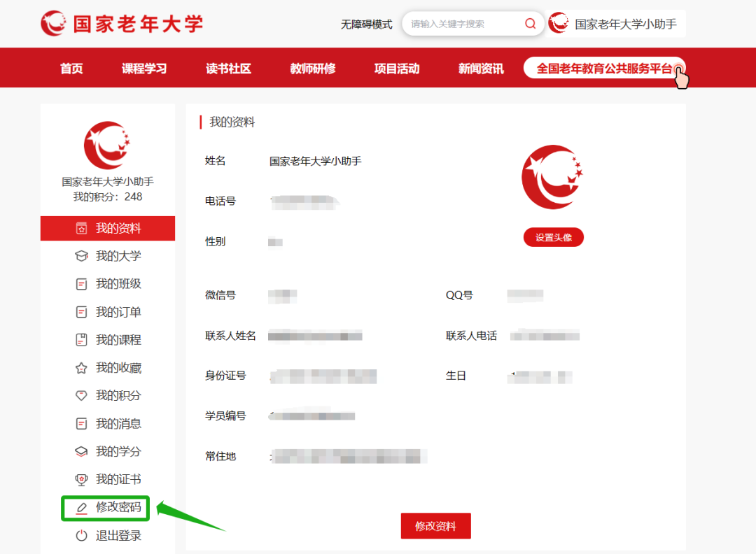Click the sidebar profile avatar image

pos(107,145)
